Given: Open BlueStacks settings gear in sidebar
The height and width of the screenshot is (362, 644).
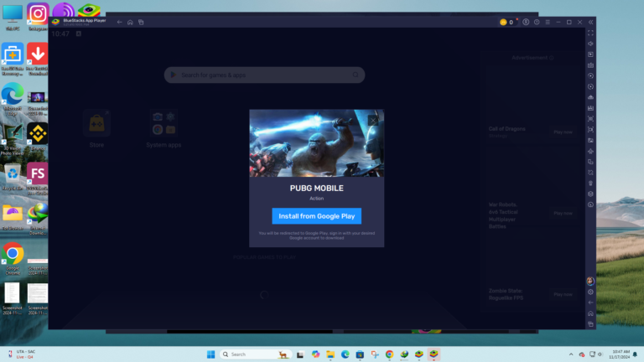Looking at the screenshot, I should coord(590,292).
